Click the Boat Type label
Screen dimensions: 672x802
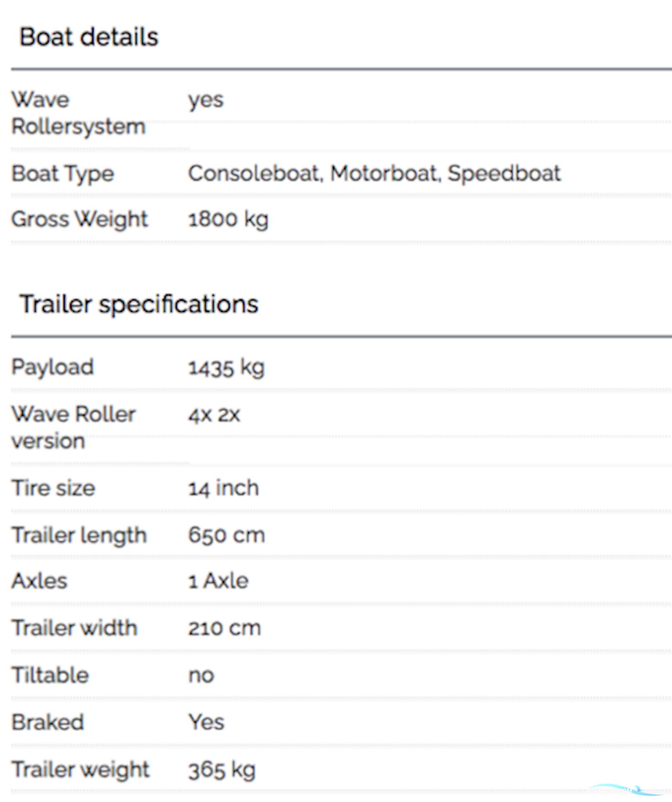tap(62, 174)
